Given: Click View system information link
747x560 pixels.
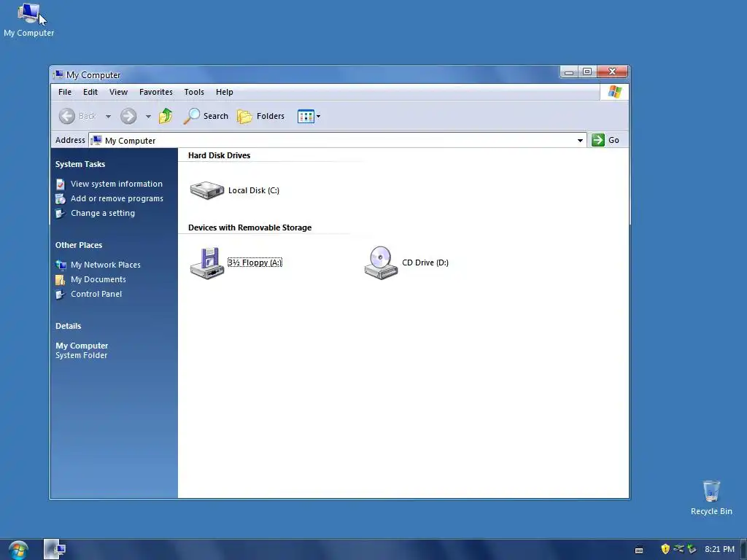Looking at the screenshot, I should 117,184.
